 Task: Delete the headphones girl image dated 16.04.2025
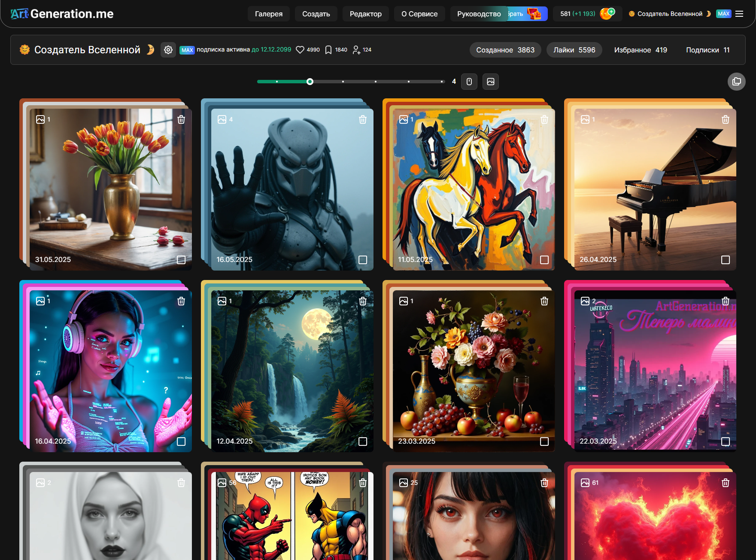[x=181, y=301]
